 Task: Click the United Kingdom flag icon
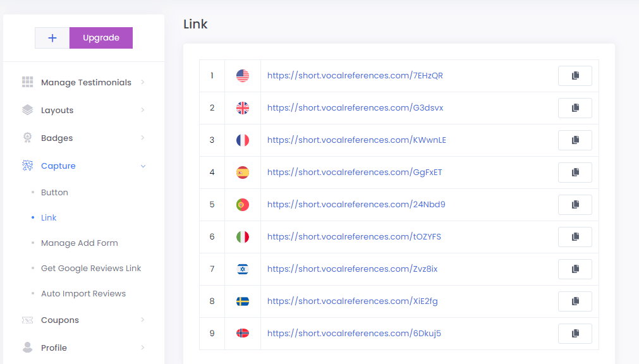(x=243, y=107)
